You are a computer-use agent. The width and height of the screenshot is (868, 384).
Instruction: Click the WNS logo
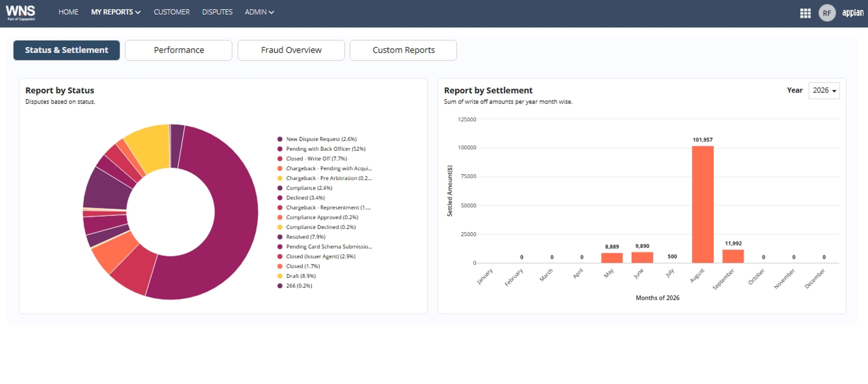coord(20,13)
